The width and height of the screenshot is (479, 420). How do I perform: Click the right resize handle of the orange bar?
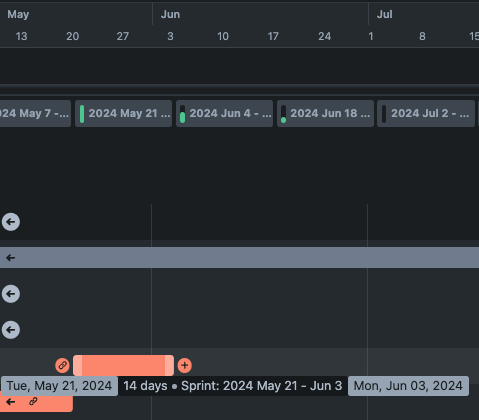[169, 365]
